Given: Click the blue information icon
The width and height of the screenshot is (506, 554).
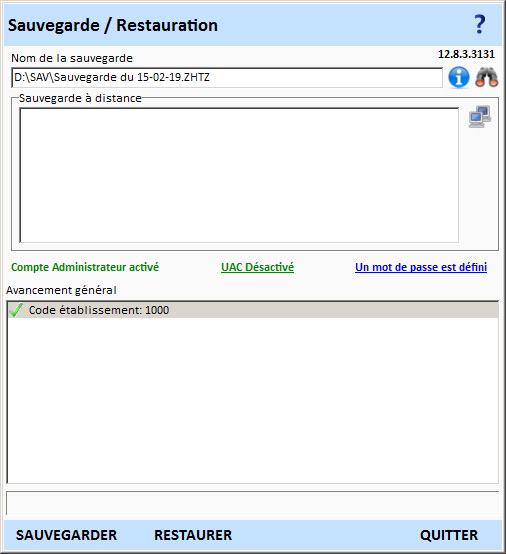Looking at the screenshot, I should tap(459, 77).
